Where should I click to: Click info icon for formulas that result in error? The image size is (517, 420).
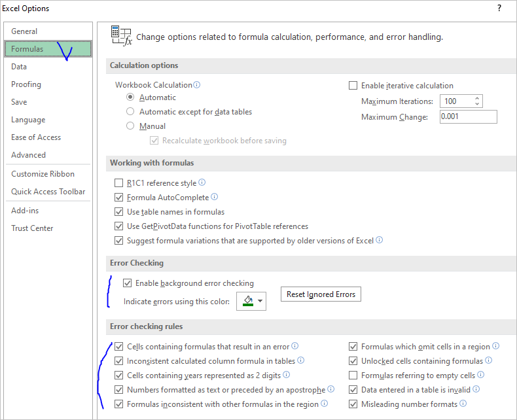(x=294, y=346)
